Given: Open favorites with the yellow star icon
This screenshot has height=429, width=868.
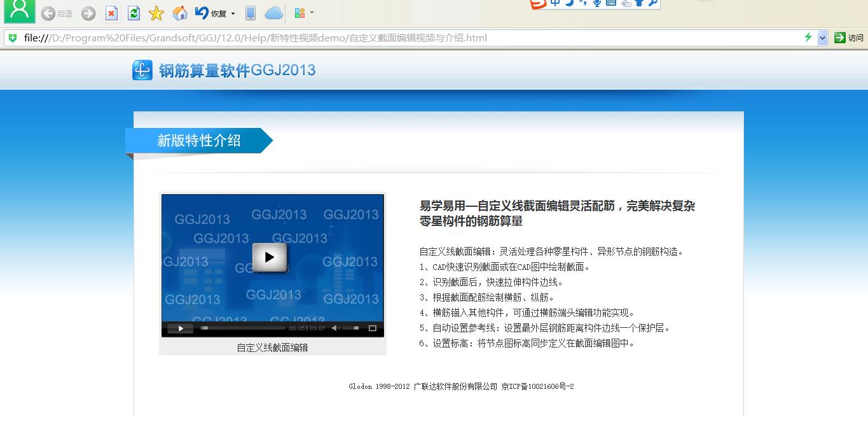Looking at the screenshot, I should [156, 13].
